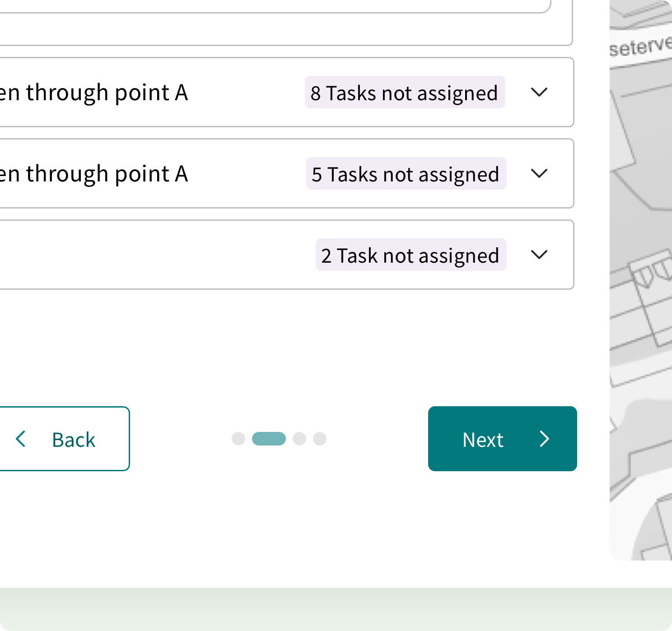Click the left arrow icon on Back
Screen dimensions: 672x631
point(21,439)
